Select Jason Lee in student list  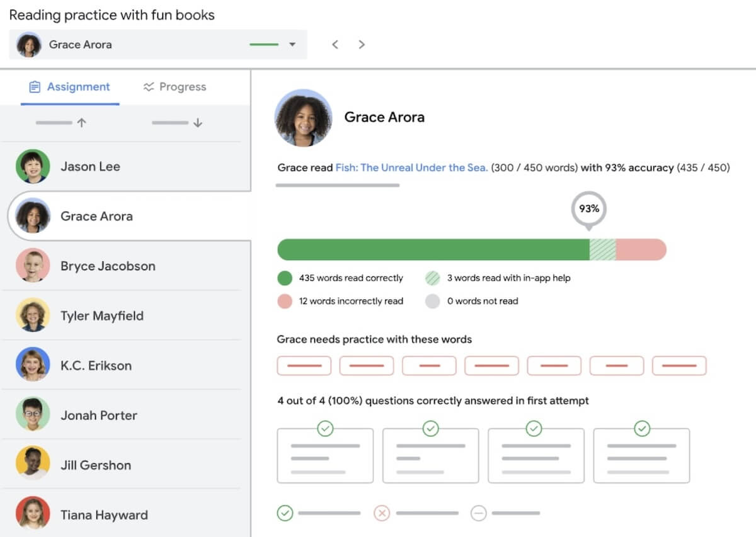(90, 167)
